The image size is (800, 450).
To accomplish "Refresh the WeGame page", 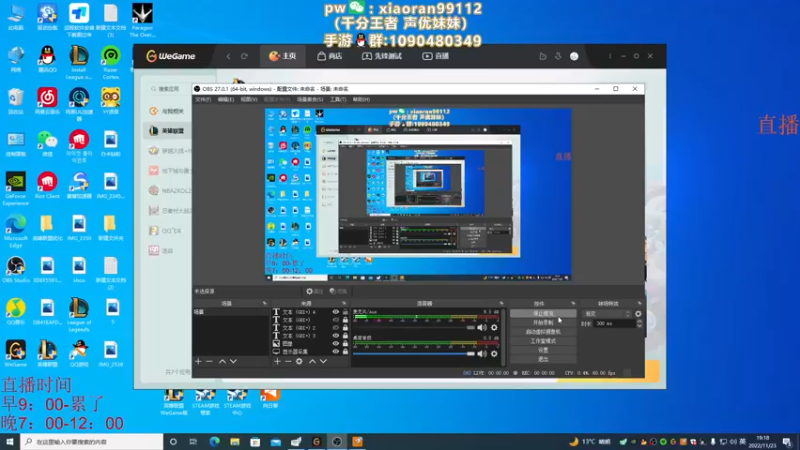I will [244, 56].
